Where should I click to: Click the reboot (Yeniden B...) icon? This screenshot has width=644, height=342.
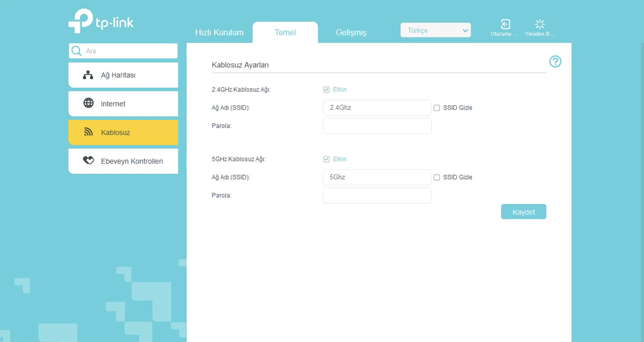[540, 24]
